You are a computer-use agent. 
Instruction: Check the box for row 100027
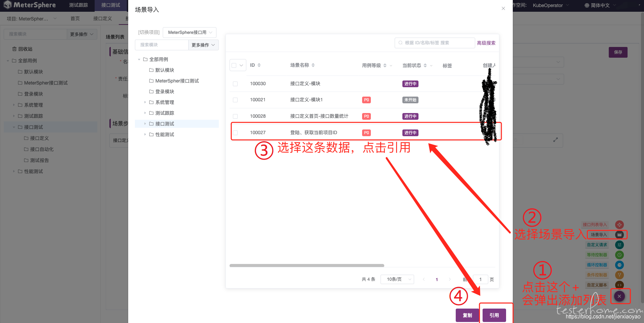(x=235, y=133)
